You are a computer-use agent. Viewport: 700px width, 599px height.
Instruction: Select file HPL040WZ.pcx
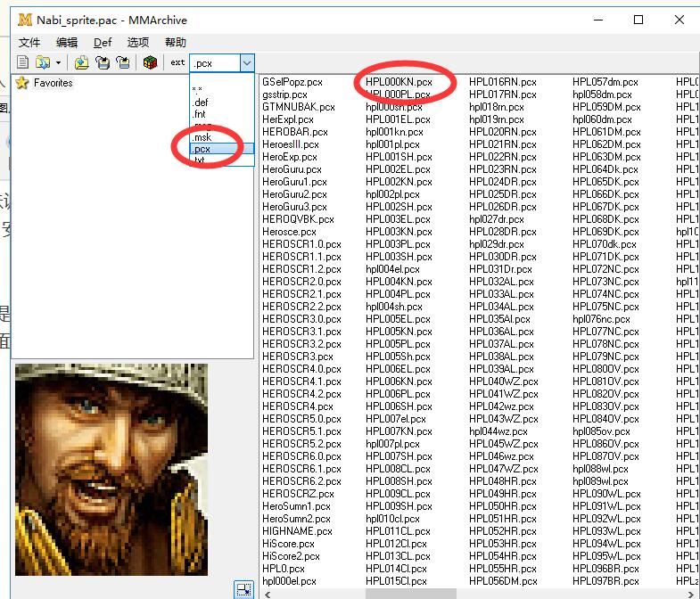coord(504,382)
